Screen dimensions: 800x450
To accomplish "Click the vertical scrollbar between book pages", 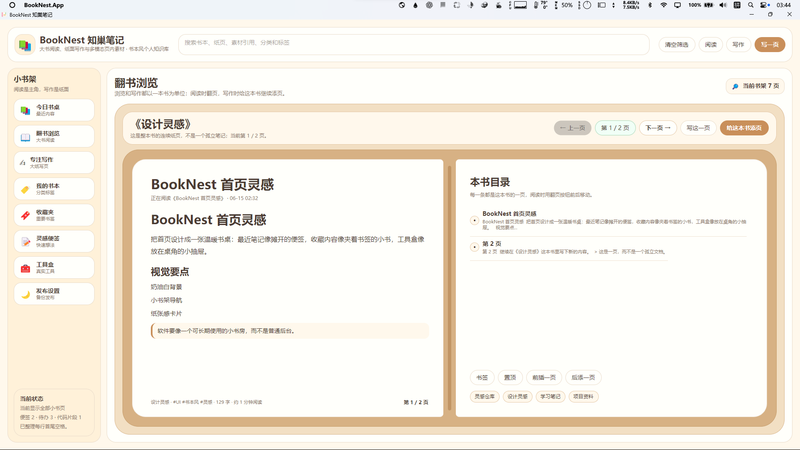I will pos(449,288).
